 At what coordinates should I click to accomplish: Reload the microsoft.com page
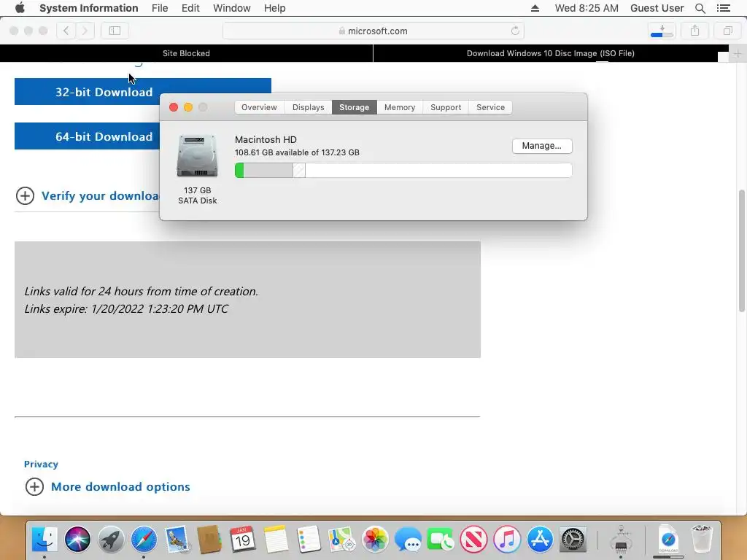tap(515, 31)
